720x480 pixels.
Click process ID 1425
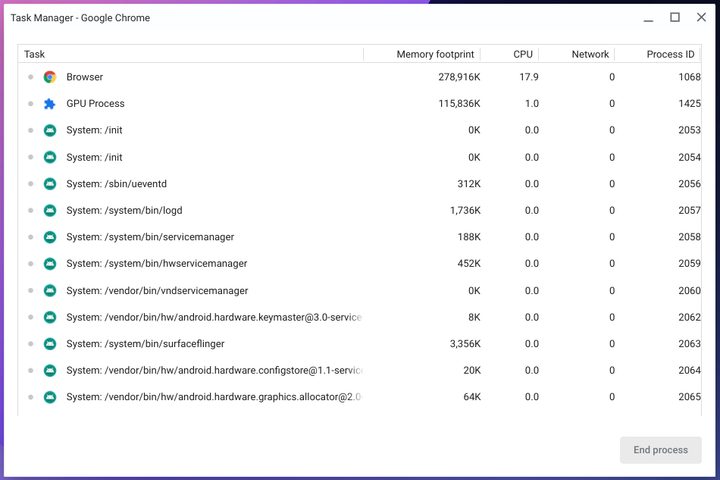(x=690, y=104)
